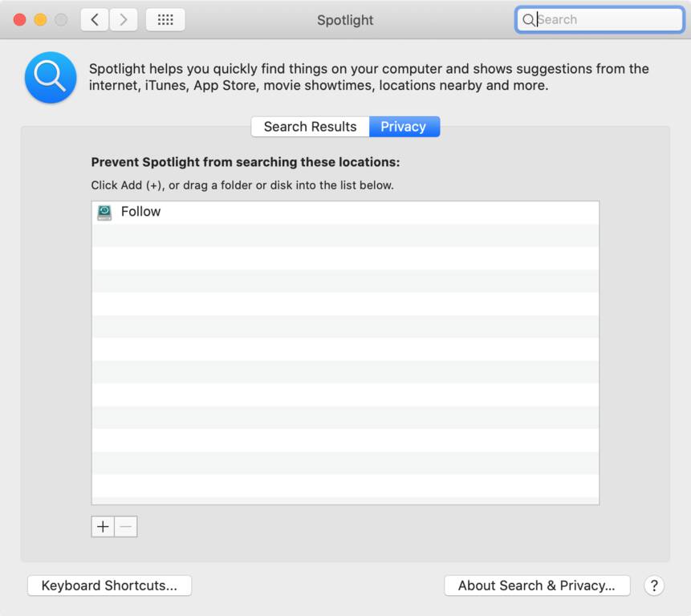Screen dimensions: 691x616
Task: Minimize the Spotlight window
Action: click(41, 20)
